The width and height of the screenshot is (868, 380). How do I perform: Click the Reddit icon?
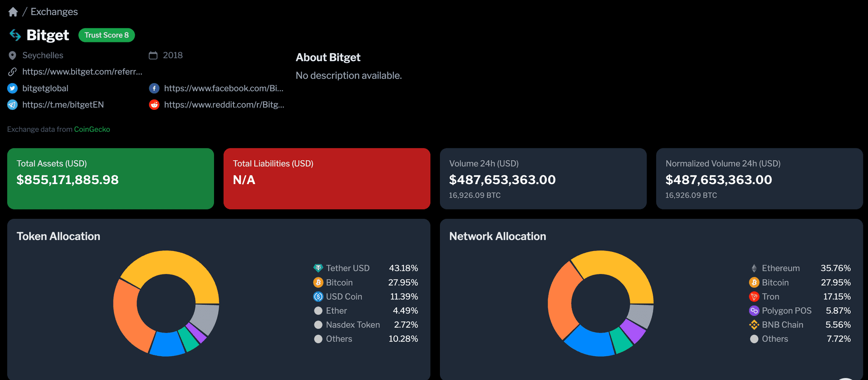(154, 105)
